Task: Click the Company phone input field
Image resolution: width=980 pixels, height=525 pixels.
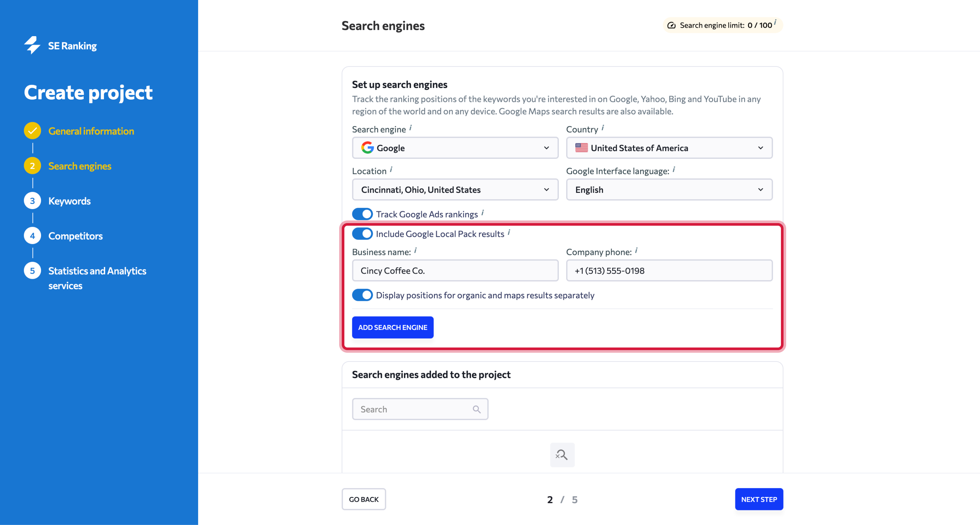Action: click(x=669, y=271)
